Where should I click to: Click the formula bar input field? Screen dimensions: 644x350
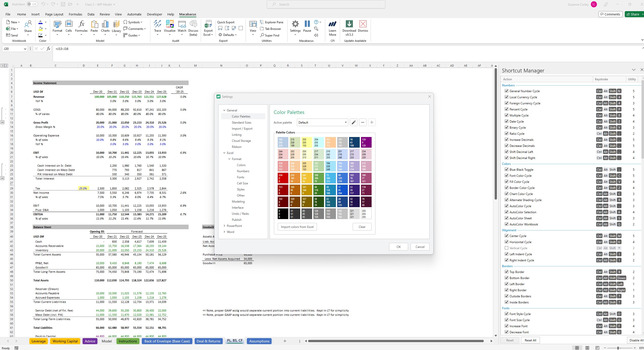tap(345, 48)
